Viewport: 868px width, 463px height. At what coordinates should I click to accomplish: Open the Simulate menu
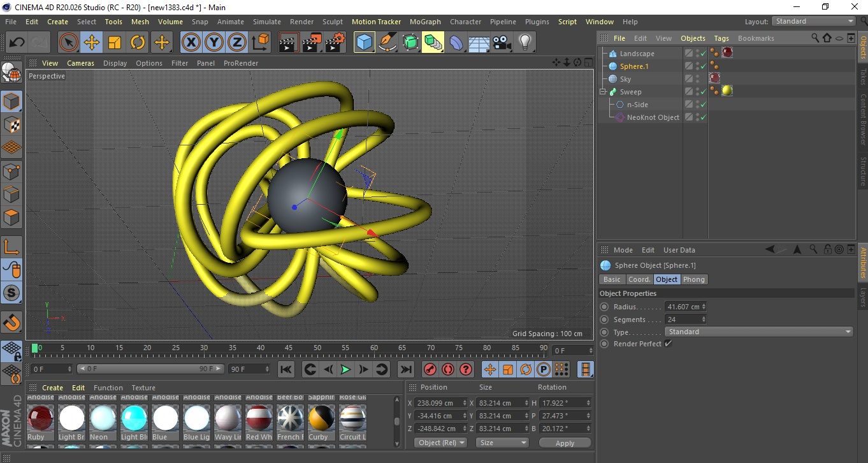[x=266, y=22]
